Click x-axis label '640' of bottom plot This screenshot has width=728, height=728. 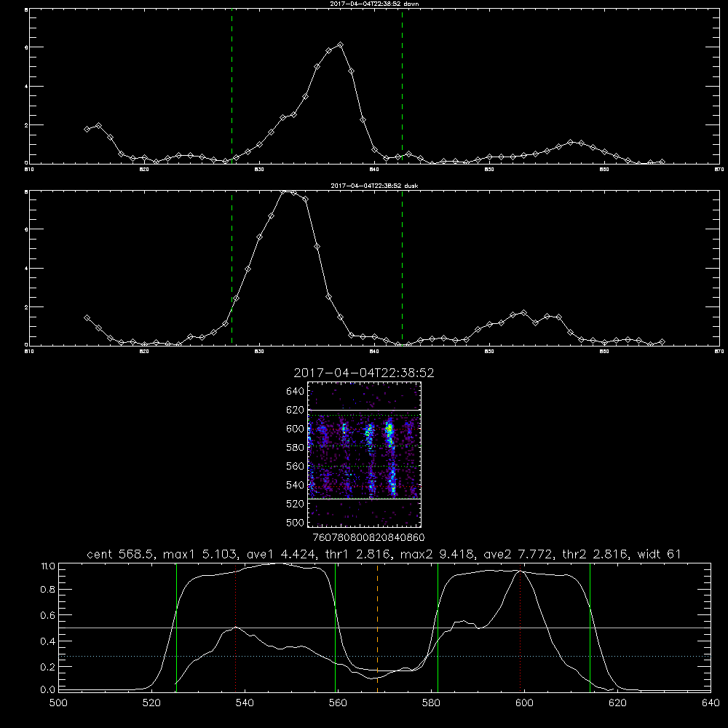(711, 703)
